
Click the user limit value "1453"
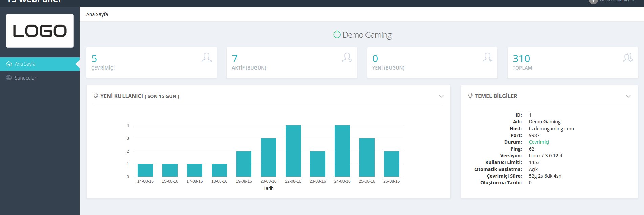click(x=534, y=162)
